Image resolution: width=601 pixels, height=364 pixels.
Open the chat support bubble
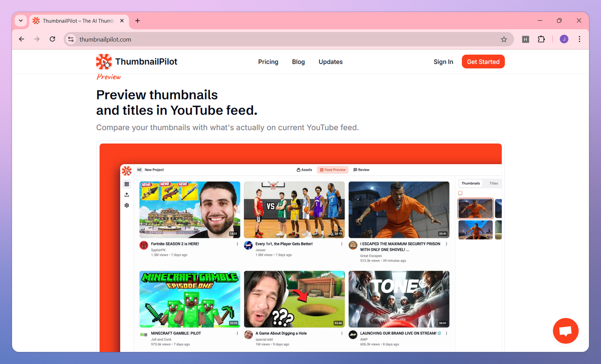pyautogui.click(x=565, y=330)
